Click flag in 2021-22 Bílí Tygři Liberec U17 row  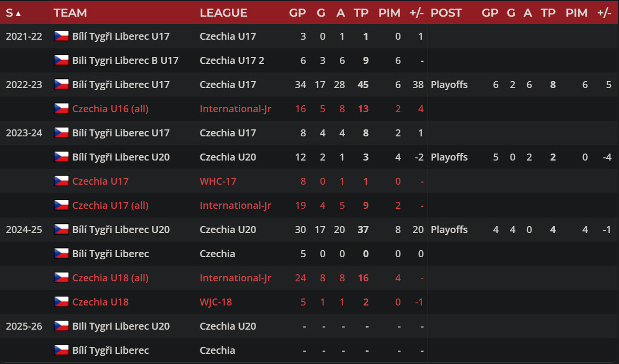pyautogui.click(x=61, y=36)
